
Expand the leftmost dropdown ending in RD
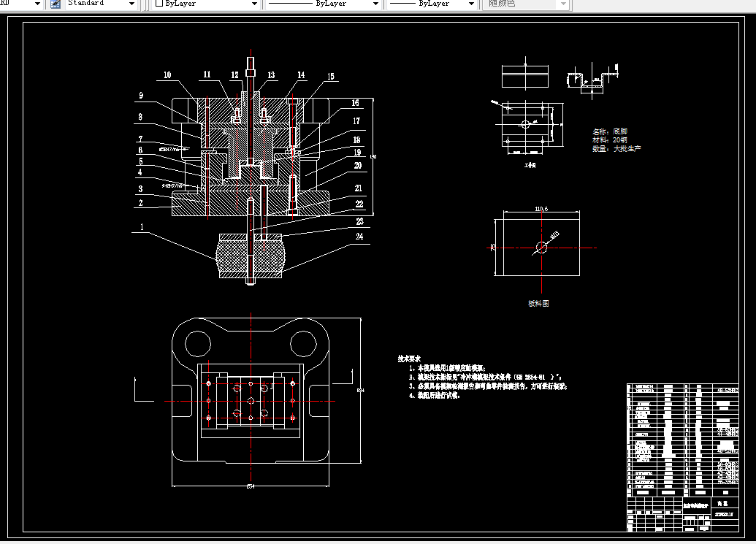(37, 4)
